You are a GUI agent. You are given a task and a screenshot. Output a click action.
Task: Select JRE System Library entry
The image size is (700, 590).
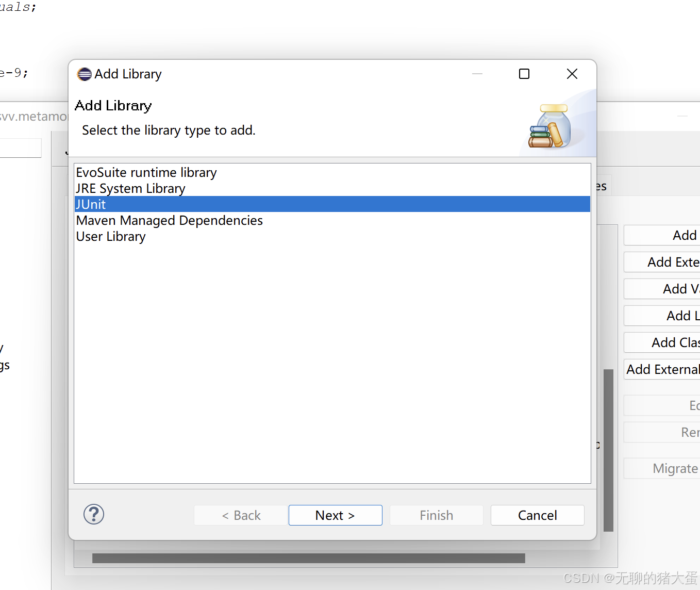click(x=332, y=188)
